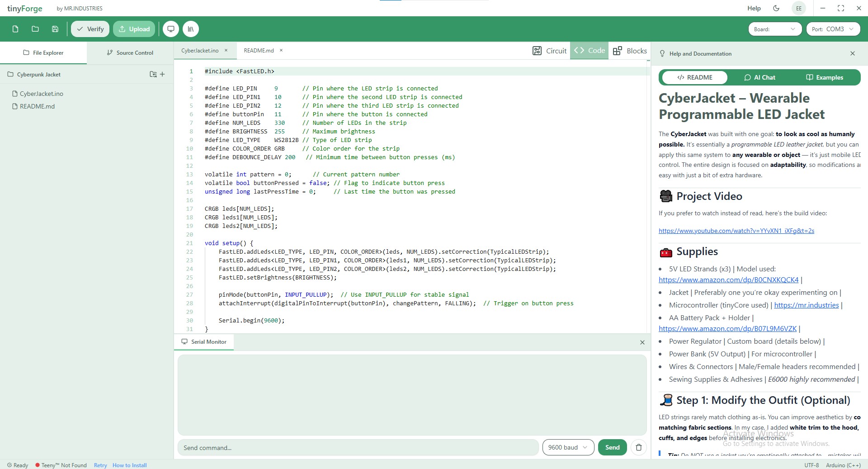The image size is (868, 469).
Task: Open the AI Chat tab
Action: click(x=759, y=77)
